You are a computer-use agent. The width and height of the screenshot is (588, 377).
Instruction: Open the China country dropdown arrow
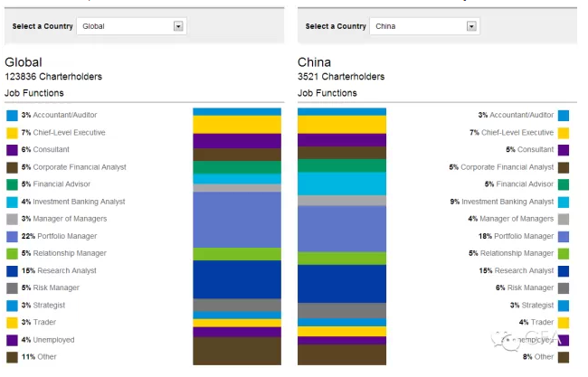471,26
